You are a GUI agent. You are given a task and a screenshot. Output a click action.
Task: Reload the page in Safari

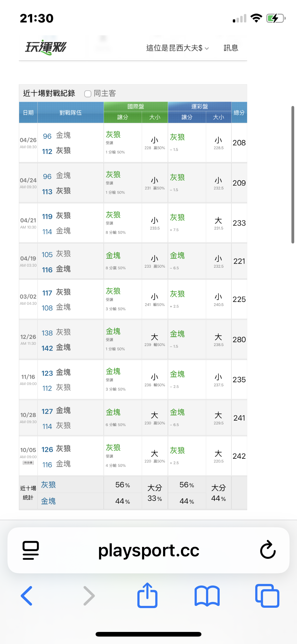268,550
